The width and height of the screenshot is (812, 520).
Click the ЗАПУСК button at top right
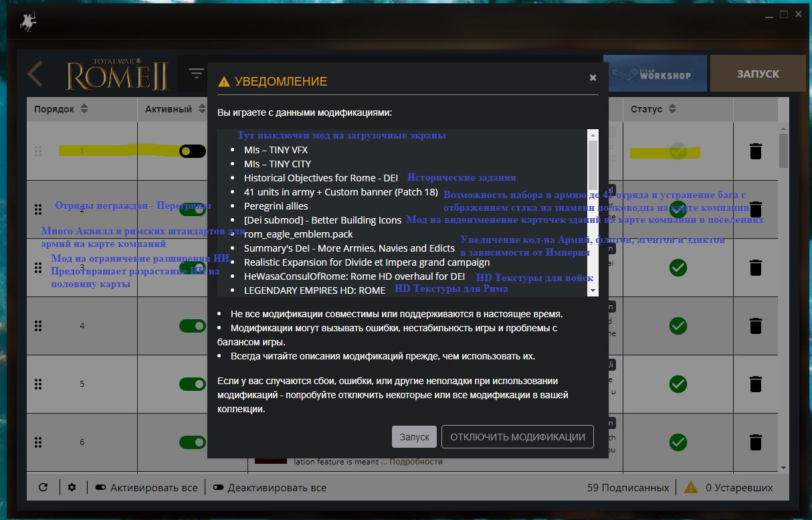(758, 74)
